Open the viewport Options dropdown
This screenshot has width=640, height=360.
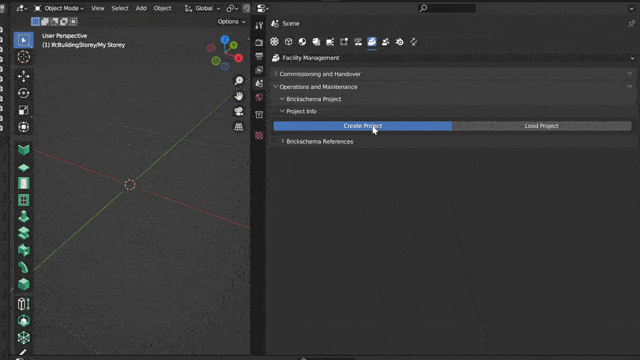pos(231,22)
